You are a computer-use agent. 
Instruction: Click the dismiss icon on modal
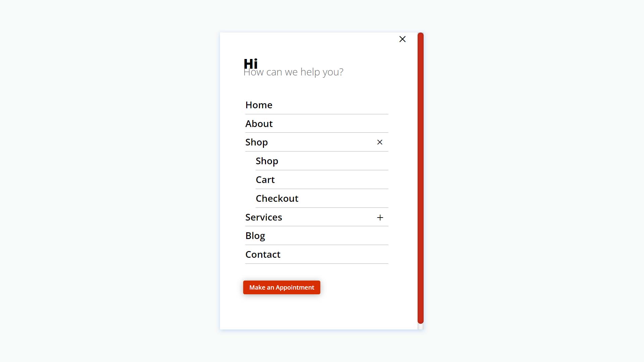click(402, 39)
